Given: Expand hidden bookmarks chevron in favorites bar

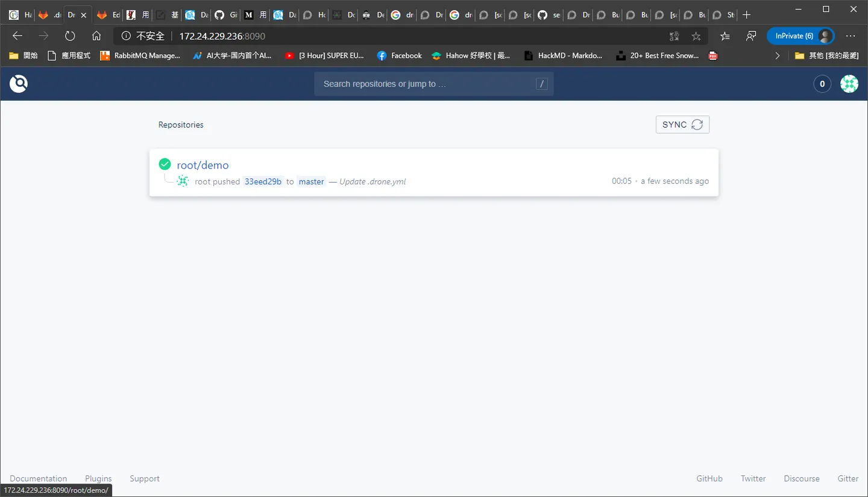Looking at the screenshot, I should pyautogui.click(x=777, y=55).
